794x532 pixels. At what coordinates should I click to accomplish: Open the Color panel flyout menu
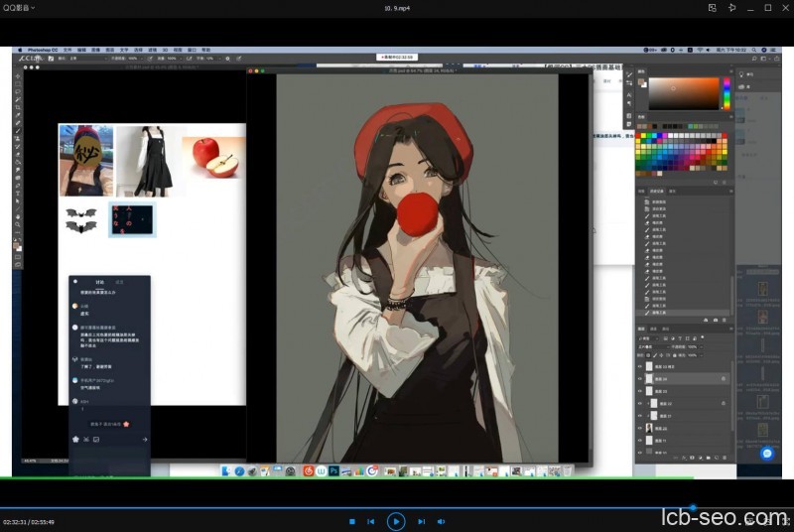(731, 71)
